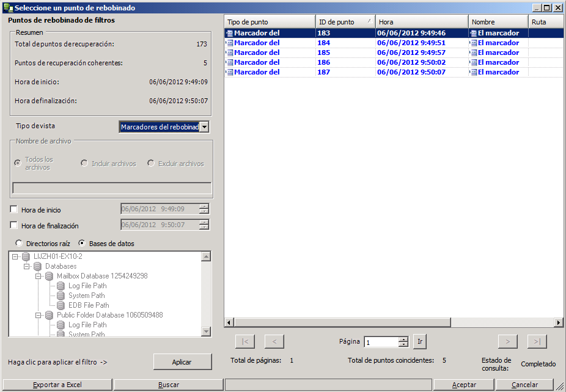This screenshot has width=566, height=392.
Task: Click the Página number input field
Action: [x=381, y=343]
